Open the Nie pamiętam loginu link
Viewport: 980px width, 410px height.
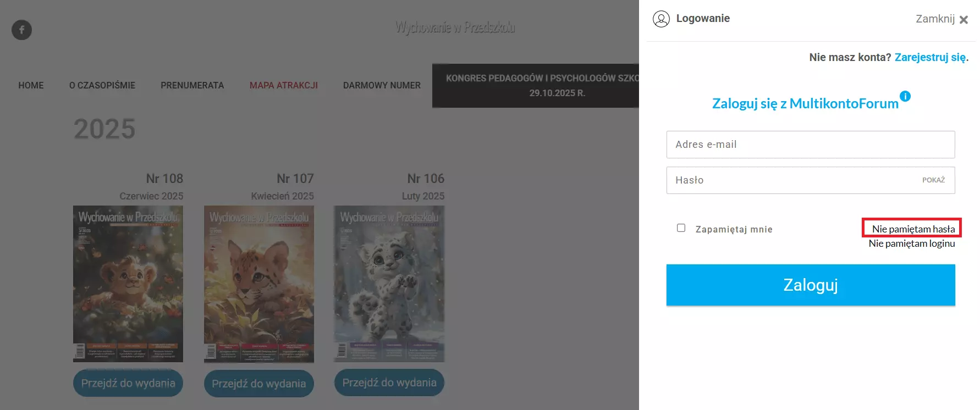coord(912,243)
